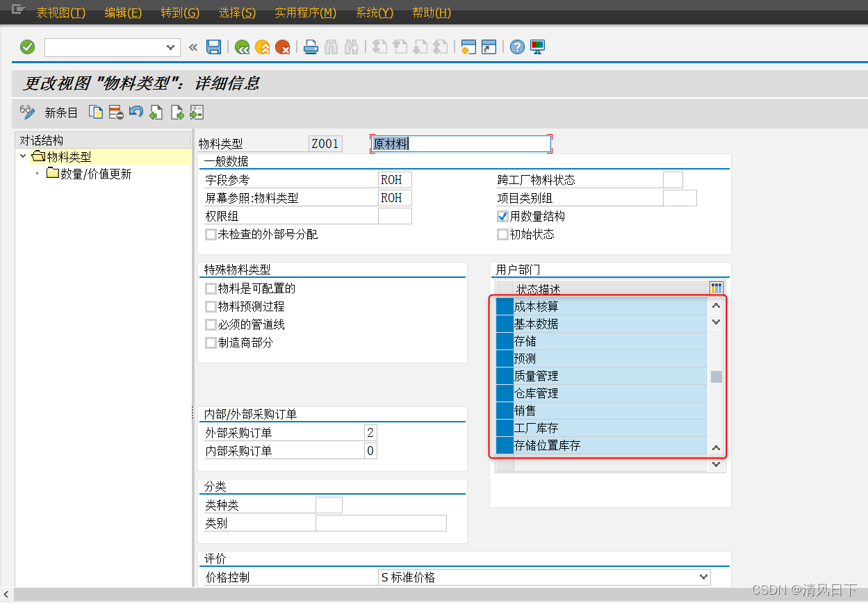This screenshot has width=868, height=603.
Task: Open the 系统(Y) menu
Action: click(374, 13)
